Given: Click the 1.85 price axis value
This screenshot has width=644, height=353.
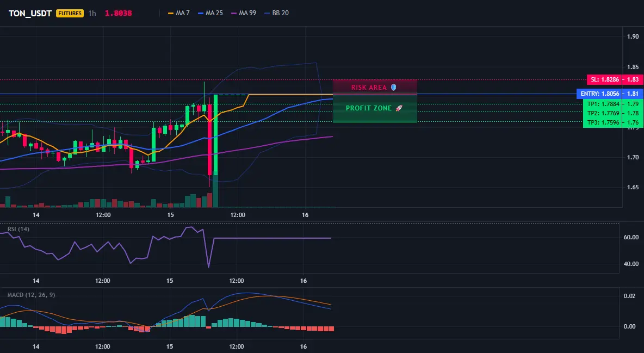Looking at the screenshot, I should (x=633, y=67).
